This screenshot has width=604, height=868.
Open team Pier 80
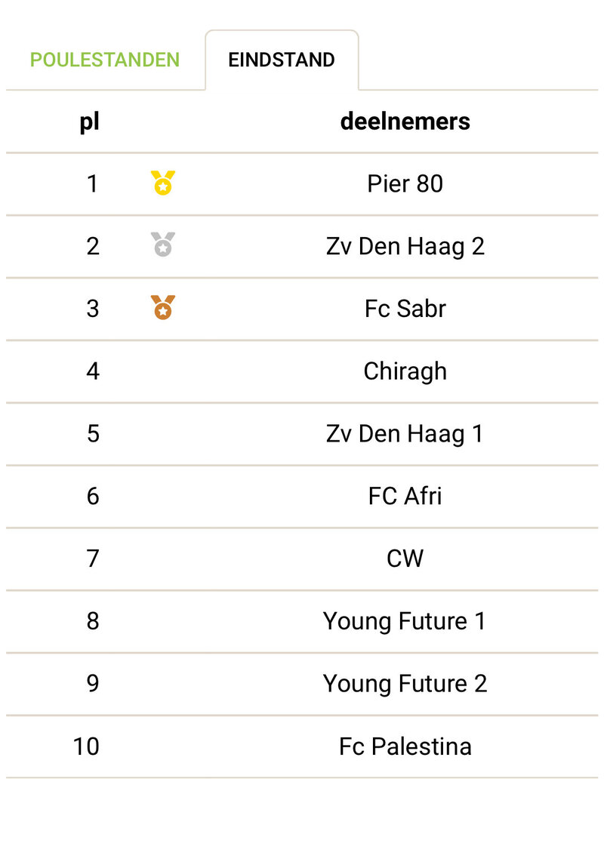405,183
